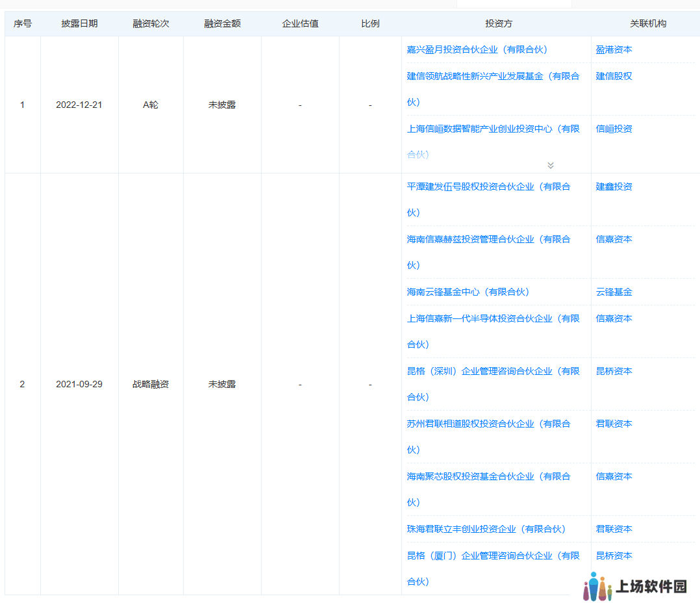700x603 pixels.
Task: Select 未披露 amount in 战略融资 row
Action: coord(222,384)
